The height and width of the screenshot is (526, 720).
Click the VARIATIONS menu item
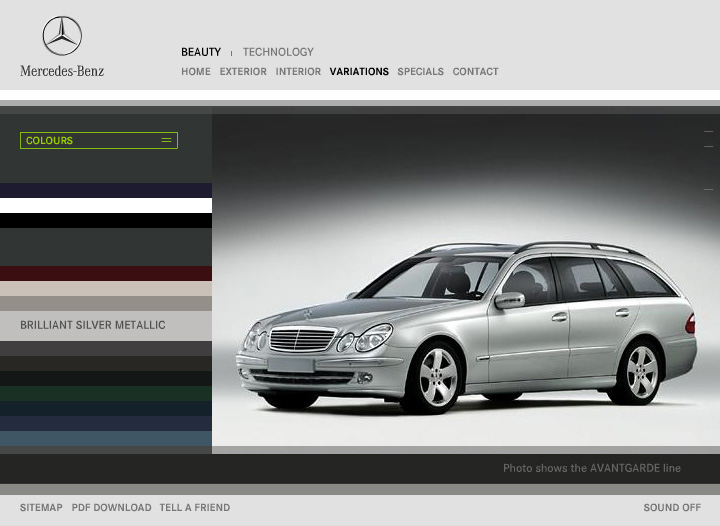tap(359, 72)
